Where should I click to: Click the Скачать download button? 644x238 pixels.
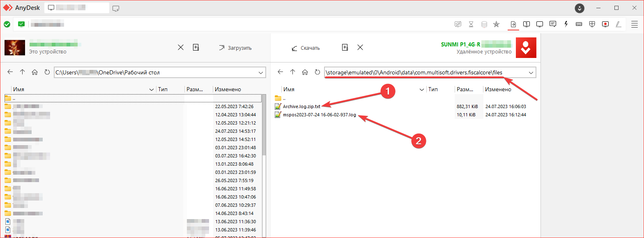pos(306,48)
